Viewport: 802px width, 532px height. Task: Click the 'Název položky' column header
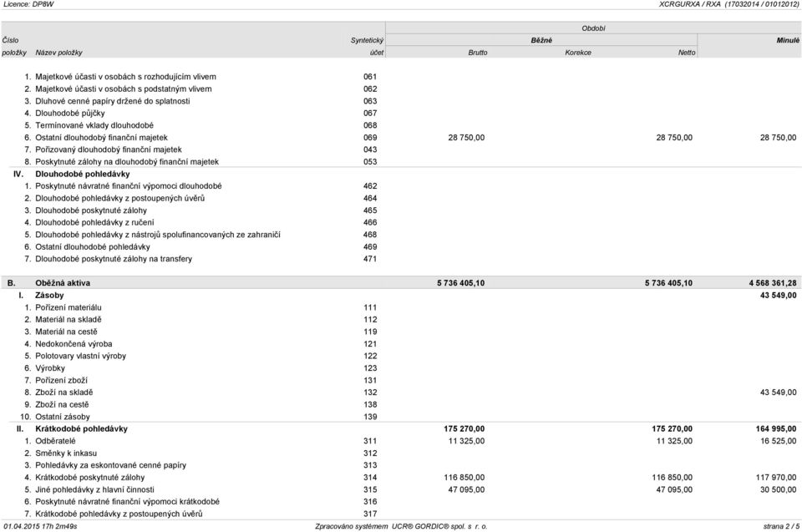[x=58, y=53]
